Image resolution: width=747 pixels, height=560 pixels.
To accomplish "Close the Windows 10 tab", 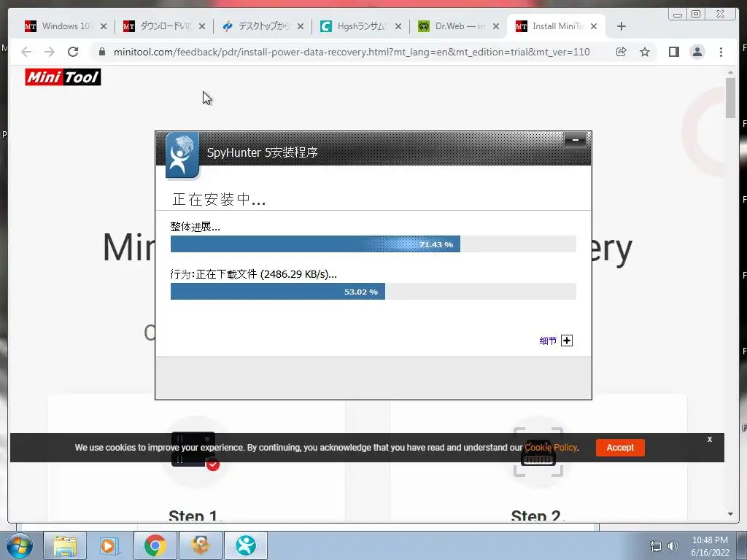I will [104, 26].
